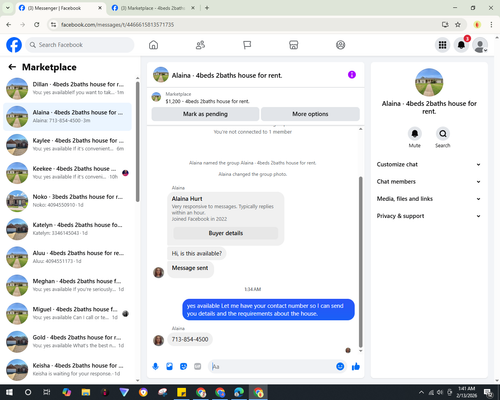This screenshot has height=400, width=500.
Task: Open the Chrome three-dot menu
Action: coord(491,25)
